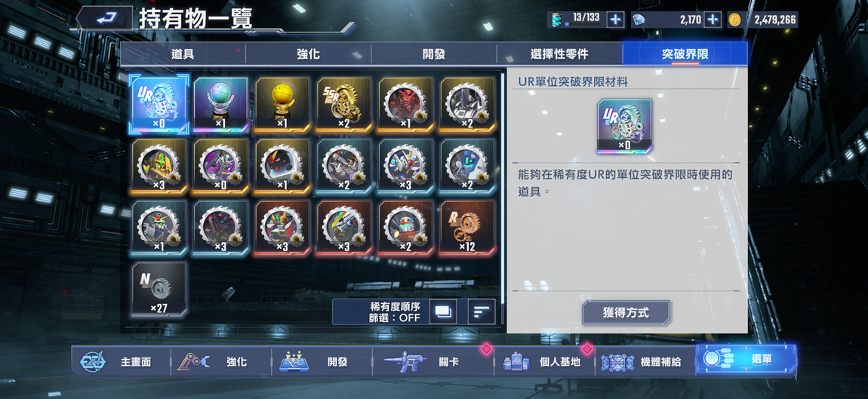The height and width of the screenshot is (399, 868).
Task: Select the rainbow Haro trophy item
Action: pyautogui.click(x=220, y=105)
